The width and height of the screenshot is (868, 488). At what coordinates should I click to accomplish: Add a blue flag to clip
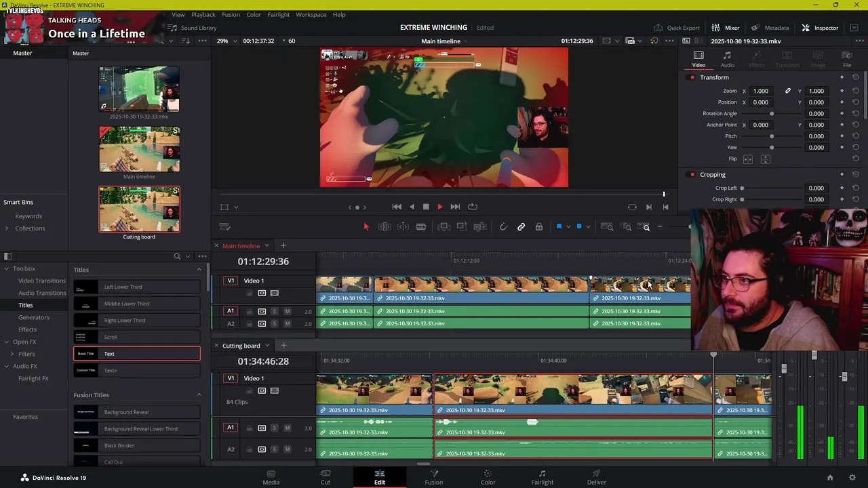[559, 227]
